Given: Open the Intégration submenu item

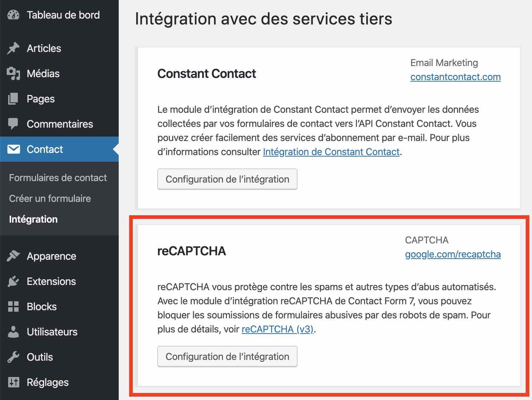Looking at the screenshot, I should click(33, 219).
